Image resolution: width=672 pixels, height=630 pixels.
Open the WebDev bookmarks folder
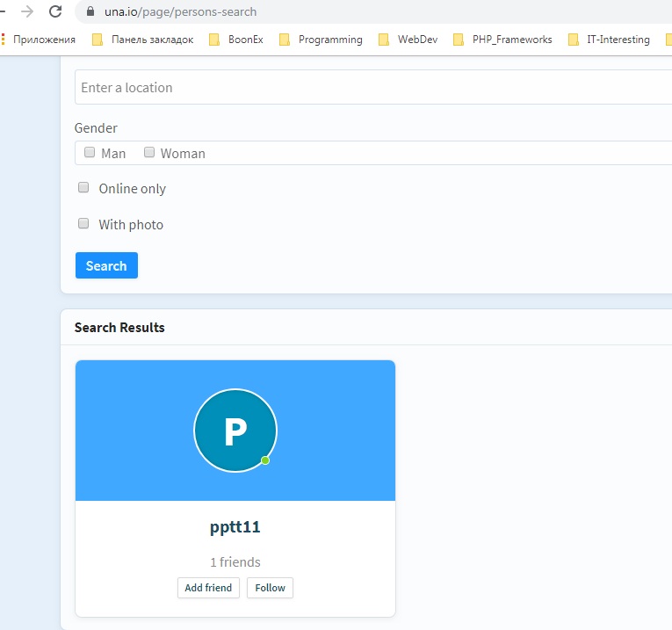(408, 40)
